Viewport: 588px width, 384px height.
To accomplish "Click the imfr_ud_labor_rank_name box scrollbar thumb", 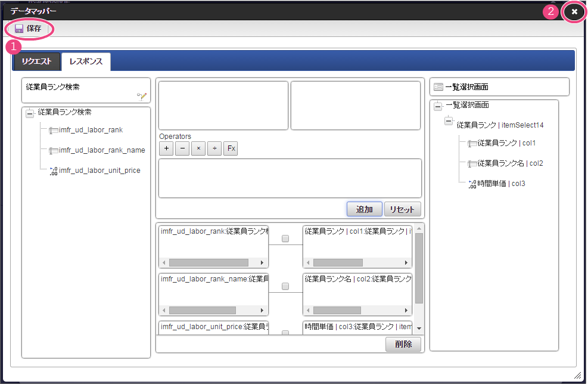I will (x=203, y=311).
